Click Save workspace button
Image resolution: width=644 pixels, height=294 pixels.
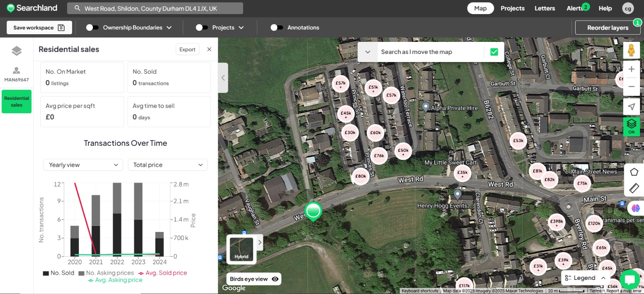(x=39, y=27)
